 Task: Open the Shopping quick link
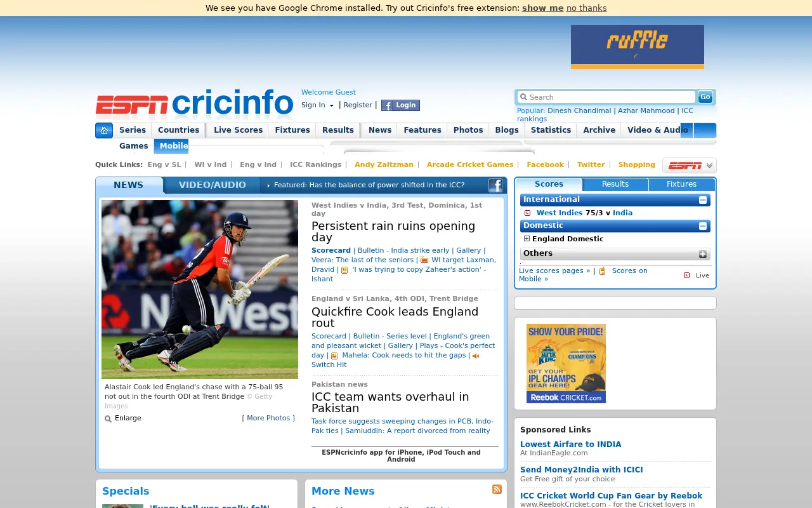636,165
